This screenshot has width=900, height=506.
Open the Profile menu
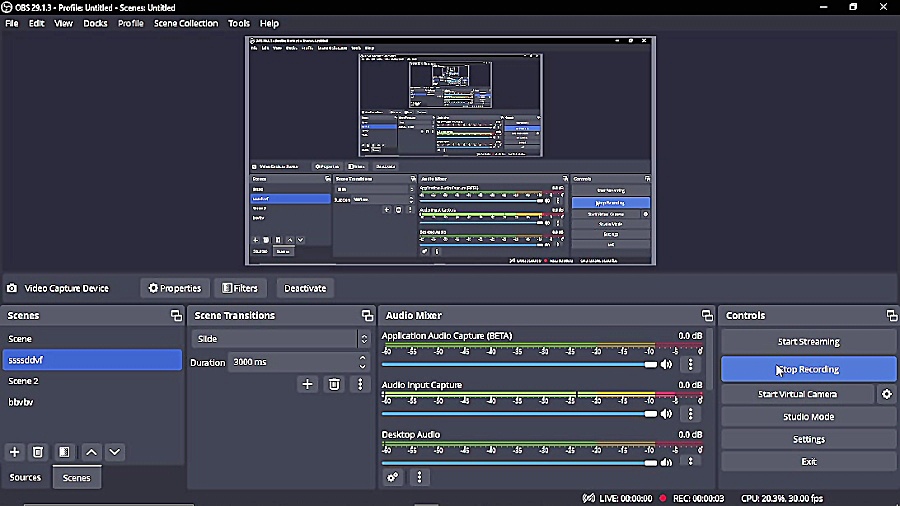(131, 24)
